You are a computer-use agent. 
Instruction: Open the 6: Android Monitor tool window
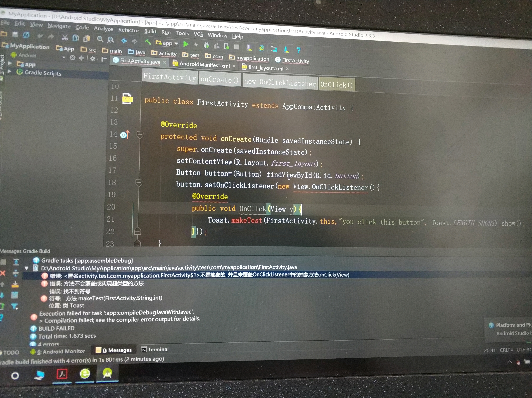61,351
